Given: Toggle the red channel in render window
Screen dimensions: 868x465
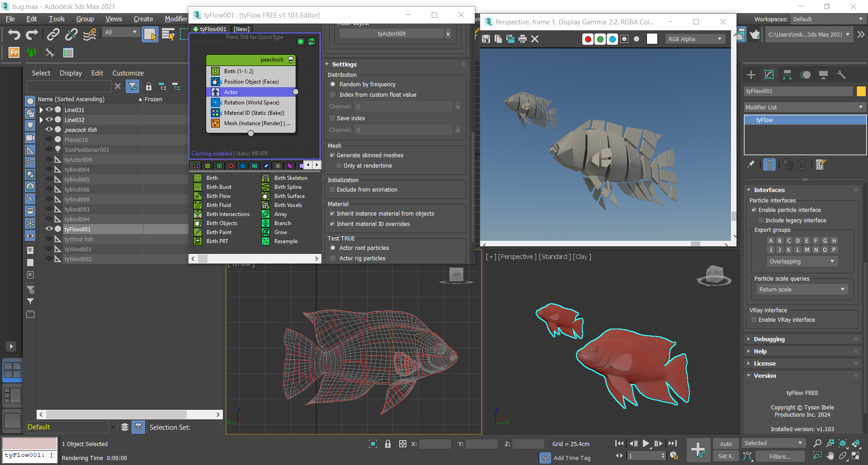Looking at the screenshot, I should pos(588,39).
